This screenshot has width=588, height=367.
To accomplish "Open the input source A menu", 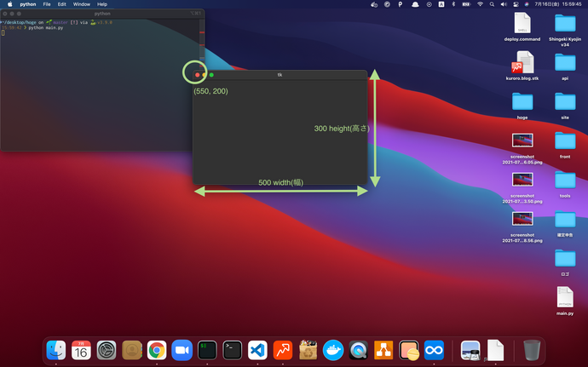I will pos(441,4).
